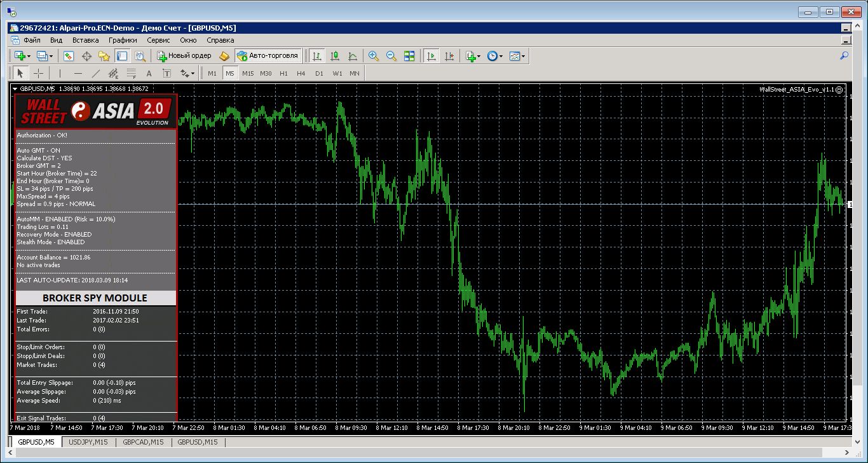Switch timeframe to M1

click(212, 73)
